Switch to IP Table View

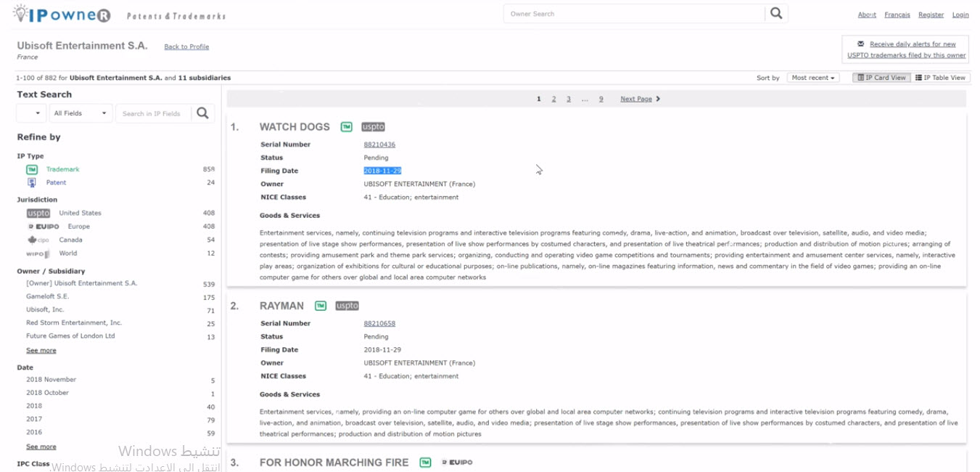point(940,78)
